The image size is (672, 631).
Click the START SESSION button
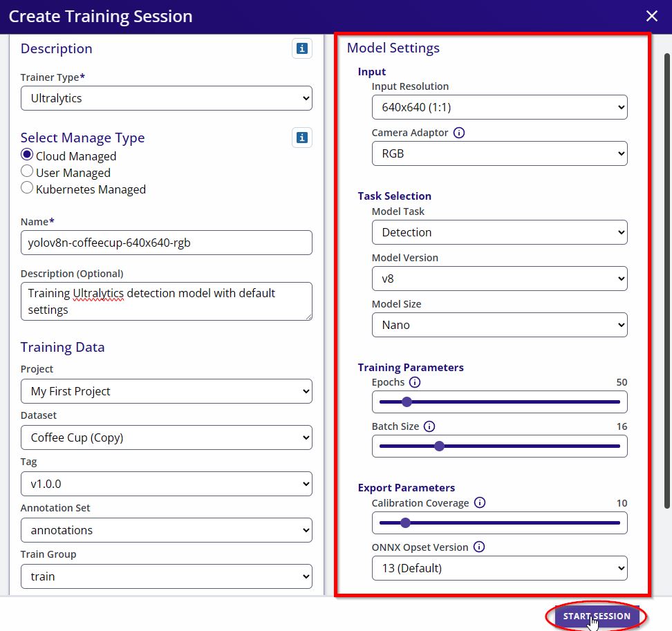(x=596, y=616)
